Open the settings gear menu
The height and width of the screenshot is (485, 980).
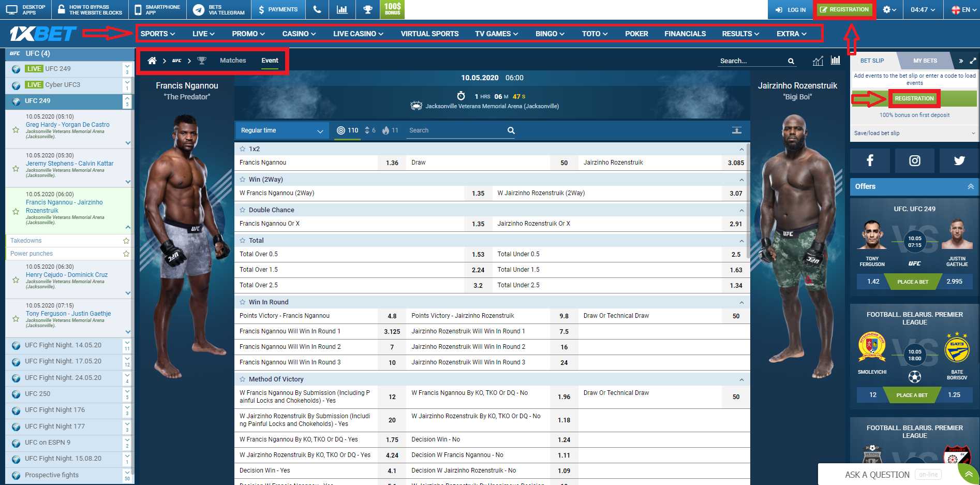tap(889, 9)
